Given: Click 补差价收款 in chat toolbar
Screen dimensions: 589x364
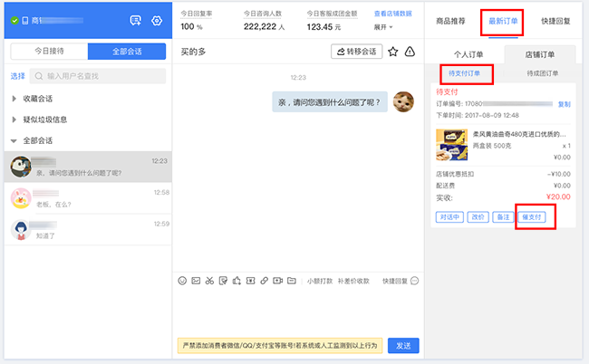Looking at the screenshot, I should (353, 281).
